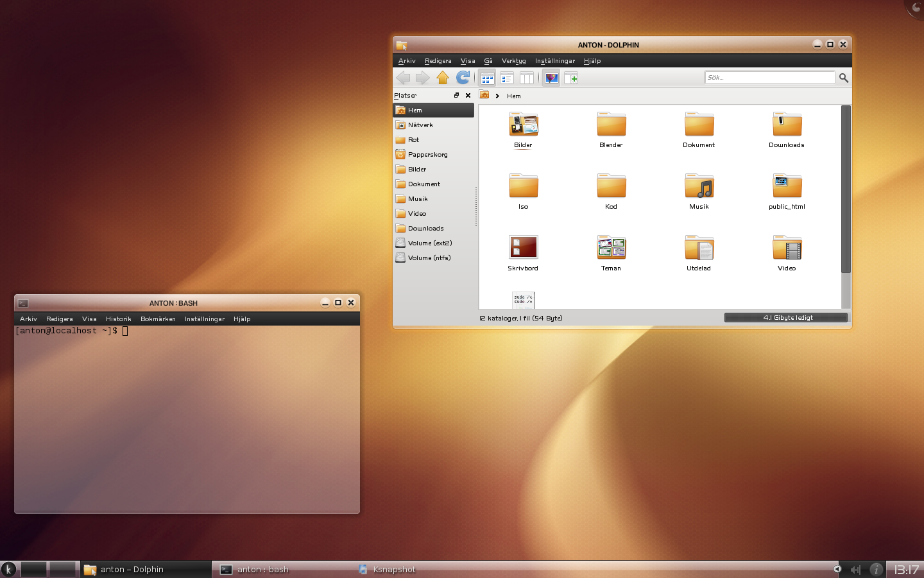Switch Dolphin to details view mode

click(507, 78)
